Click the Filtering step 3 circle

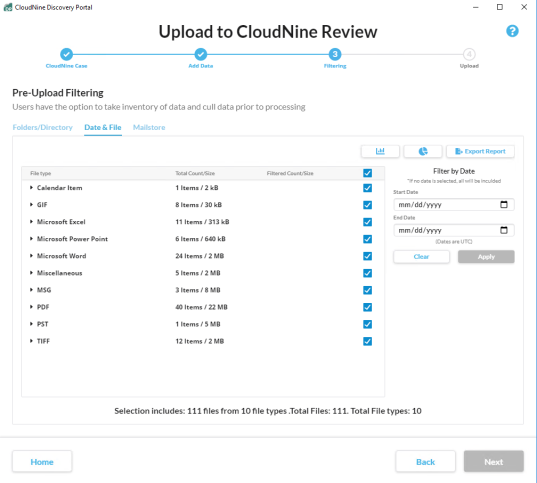[335, 54]
